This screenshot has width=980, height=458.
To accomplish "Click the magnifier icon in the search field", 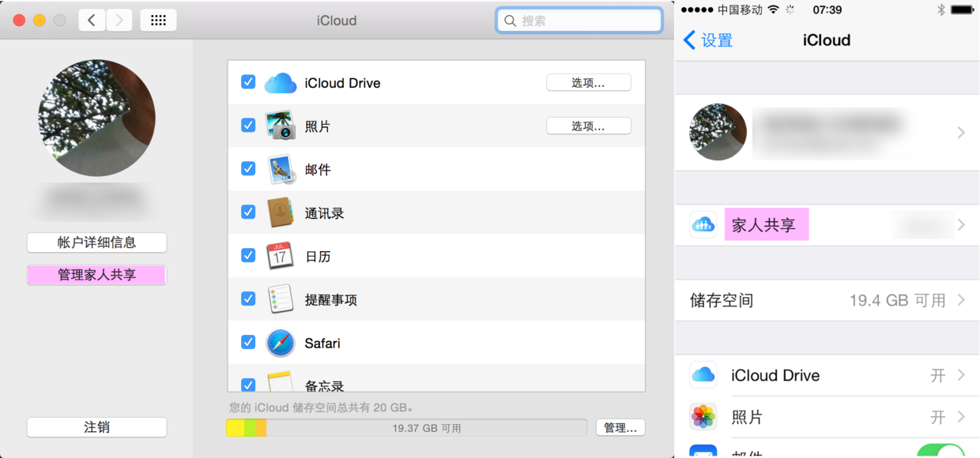I will click(510, 21).
